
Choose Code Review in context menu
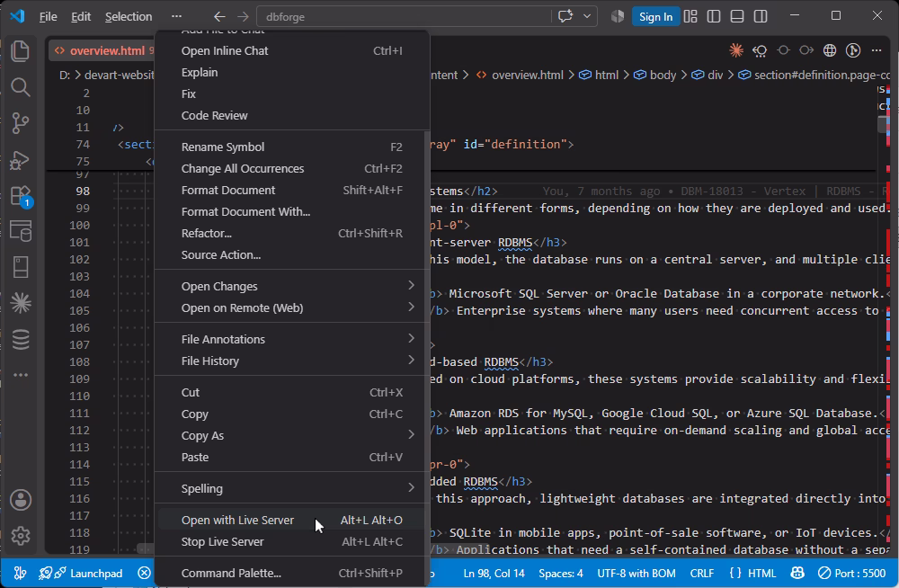click(x=292, y=115)
